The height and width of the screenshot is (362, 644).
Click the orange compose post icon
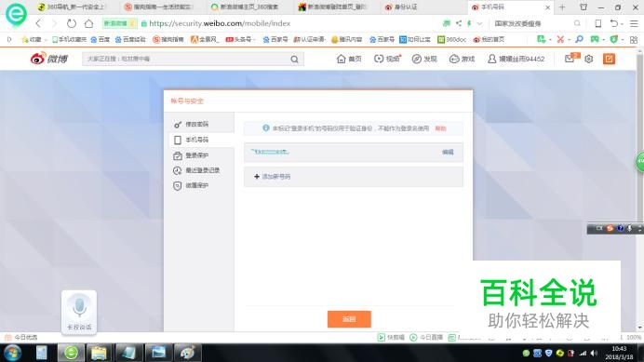[x=609, y=60]
